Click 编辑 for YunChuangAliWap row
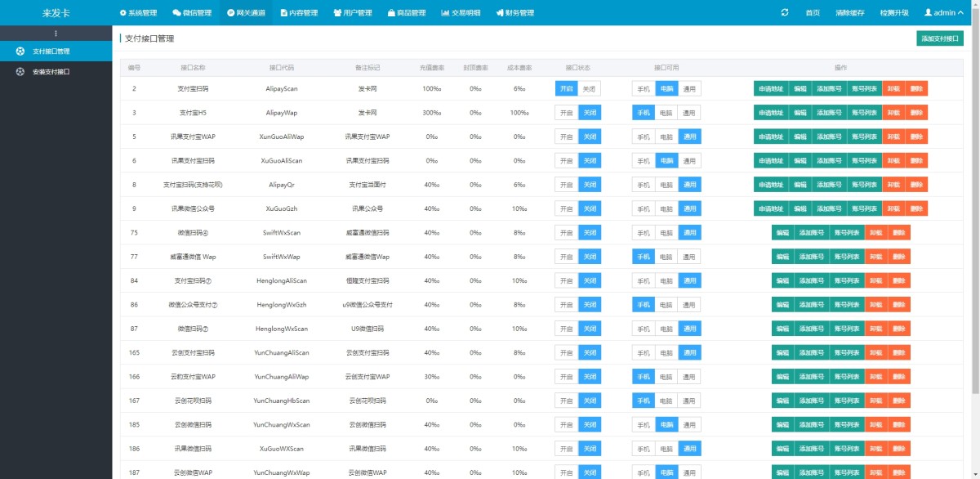 (x=782, y=376)
